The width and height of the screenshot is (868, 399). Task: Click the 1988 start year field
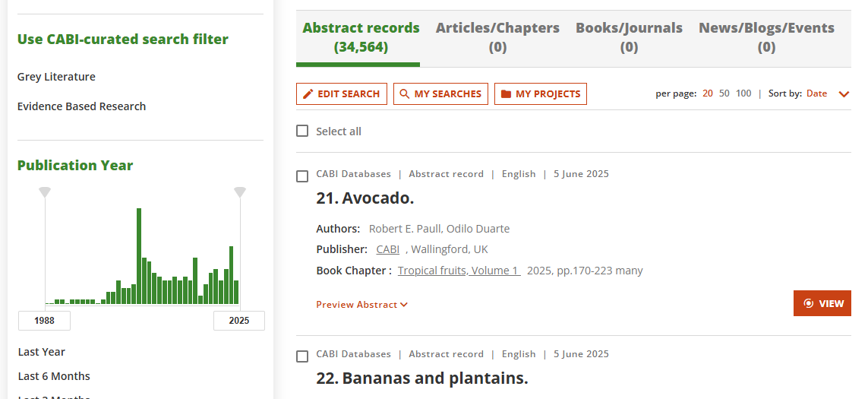click(x=44, y=320)
